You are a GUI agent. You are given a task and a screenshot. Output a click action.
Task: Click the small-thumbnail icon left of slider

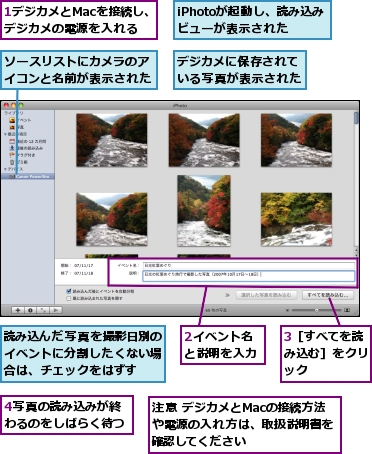(x=287, y=310)
